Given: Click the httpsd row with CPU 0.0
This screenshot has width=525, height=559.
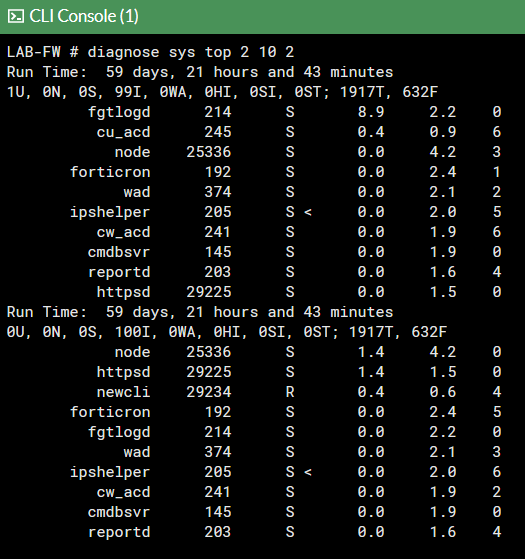Looking at the screenshot, I should (299, 292).
